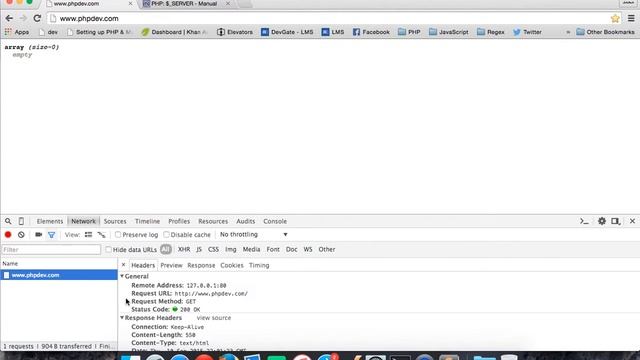Image resolution: width=640 pixels, height=360 pixels.
Task: Select the www.phpdev.com request row
Action: (59, 275)
